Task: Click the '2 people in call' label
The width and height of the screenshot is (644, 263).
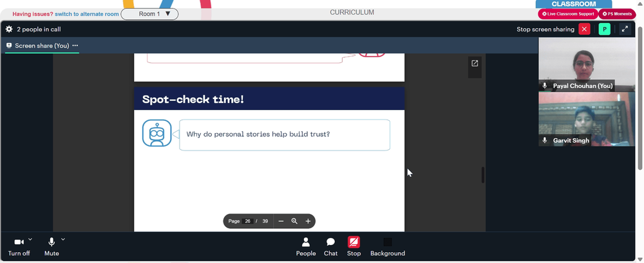Action: (x=39, y=29)
